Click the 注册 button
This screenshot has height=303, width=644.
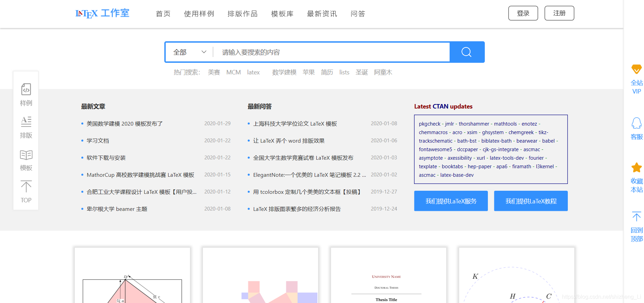[x=559, y=13]
